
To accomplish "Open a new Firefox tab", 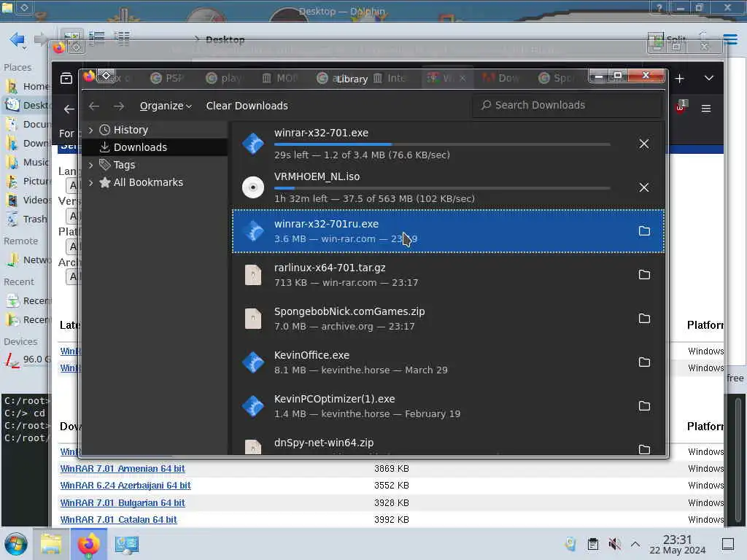I will point(679,79).
